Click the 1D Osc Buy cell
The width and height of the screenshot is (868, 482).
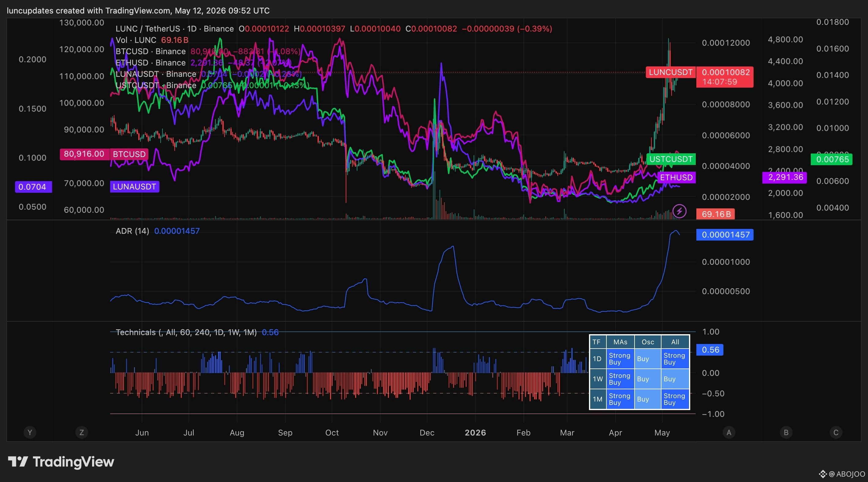click(648, 359)
